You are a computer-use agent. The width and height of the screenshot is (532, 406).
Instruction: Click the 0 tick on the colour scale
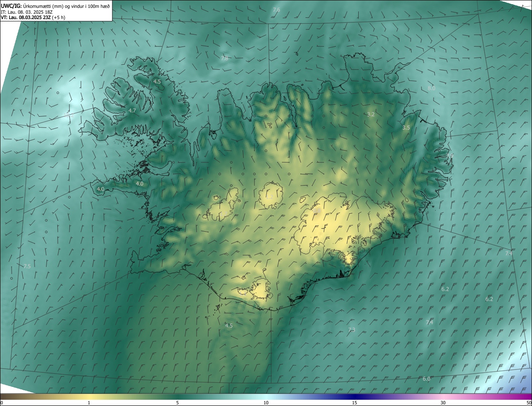click(x=2, y=403)
